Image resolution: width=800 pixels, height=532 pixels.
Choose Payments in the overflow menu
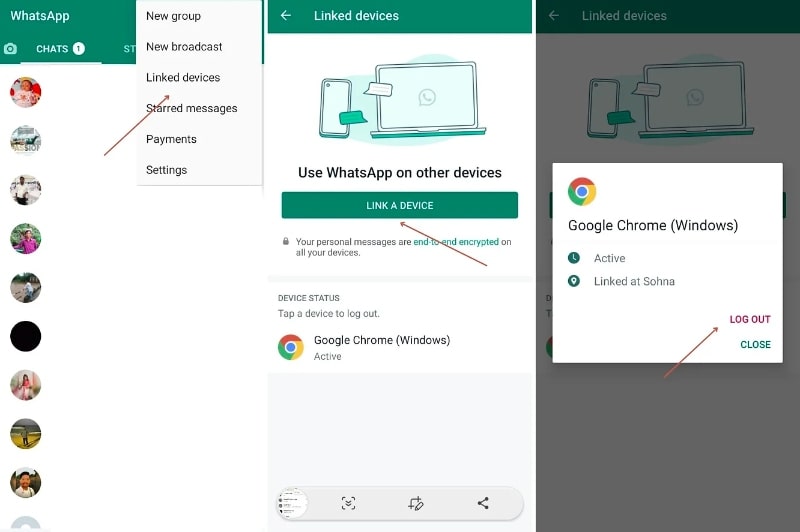171,139
